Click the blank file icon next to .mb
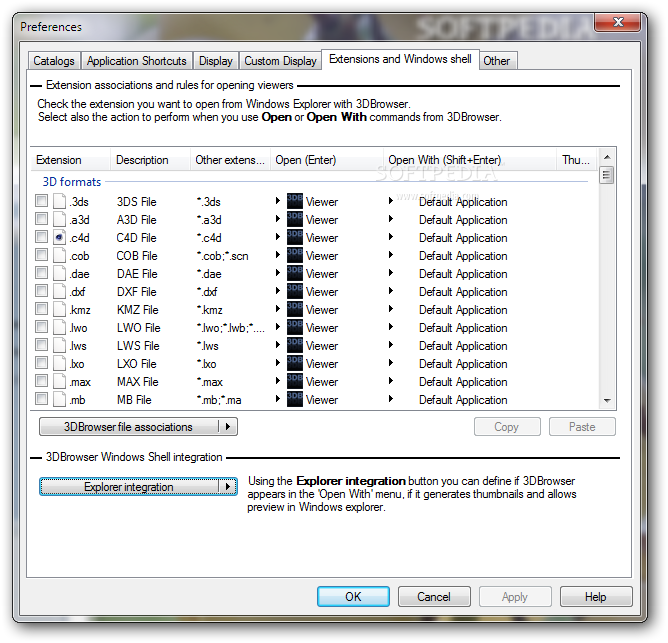The width and height of the screenshot is (668, 643). [x=60, y=399]
